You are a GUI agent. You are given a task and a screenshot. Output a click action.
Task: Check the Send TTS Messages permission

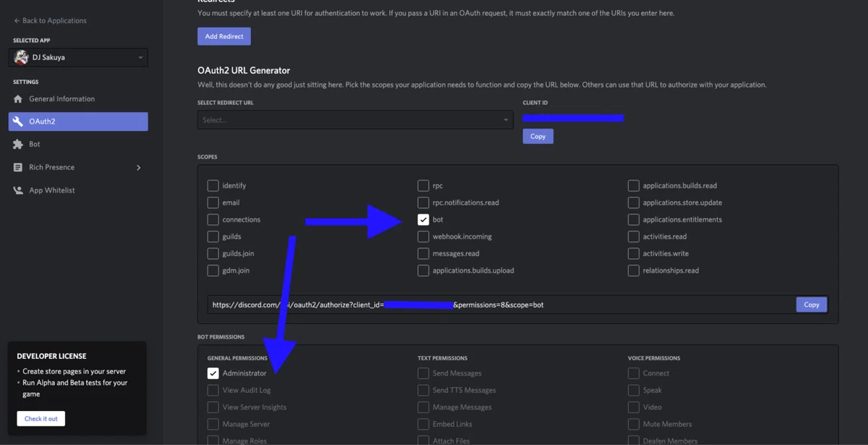[x=423, y=390]
